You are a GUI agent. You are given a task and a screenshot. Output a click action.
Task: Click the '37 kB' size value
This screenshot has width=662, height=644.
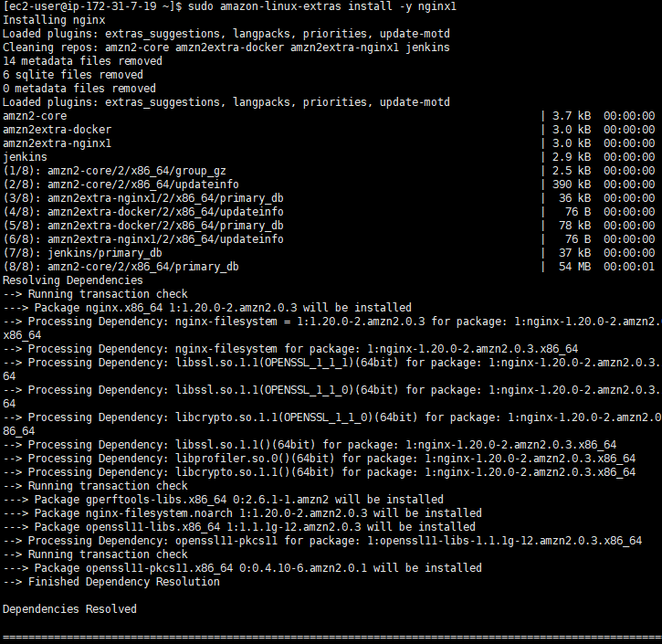coord(574,253)
